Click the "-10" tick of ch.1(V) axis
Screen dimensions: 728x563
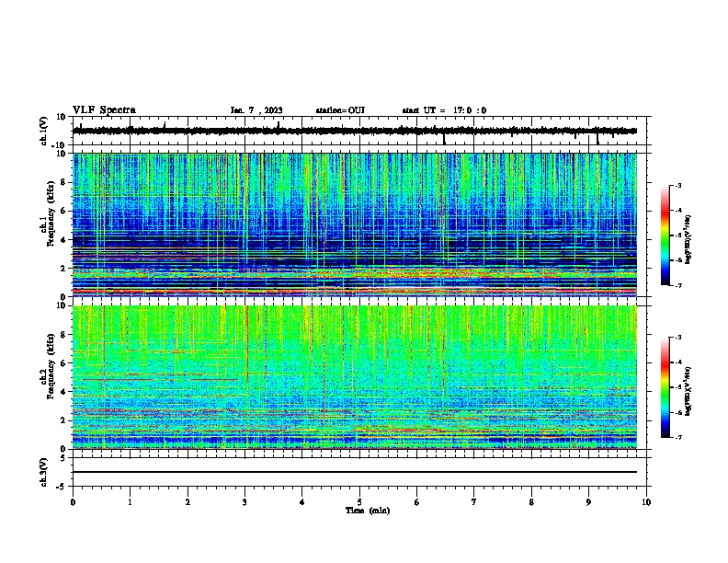(x=59, y=145)
